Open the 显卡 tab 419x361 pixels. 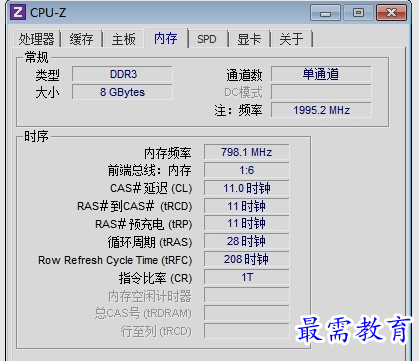coord(249,39)
